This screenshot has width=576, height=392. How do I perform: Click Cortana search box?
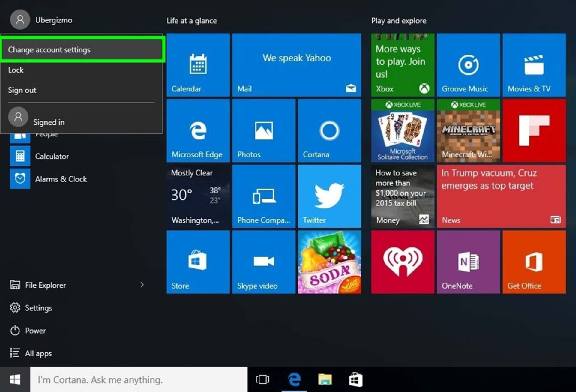[x=139, y=380]
